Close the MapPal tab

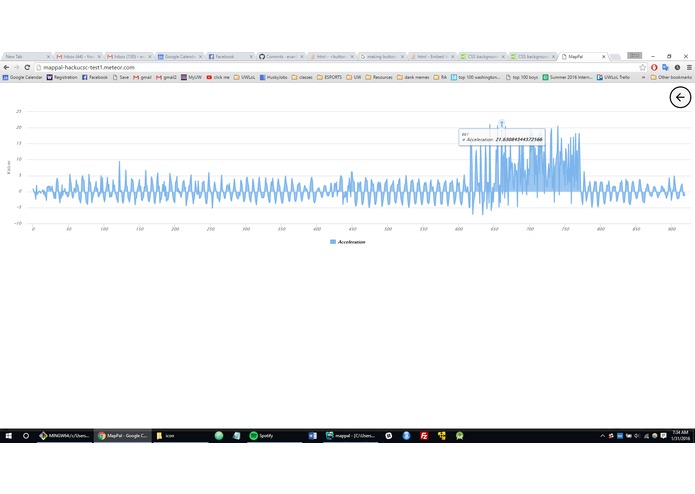click(603, 57)
